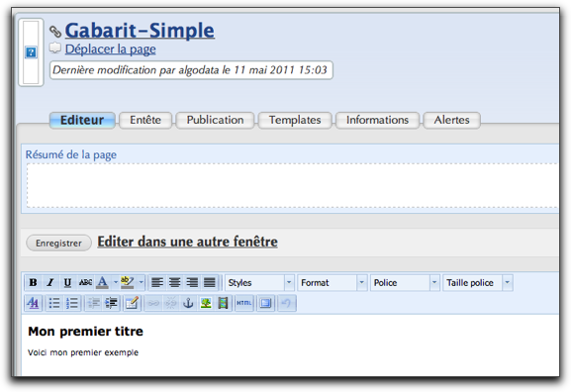The image size is (571, 392).
Task: Click the Mon premier titre heading
Action: coord(85,332)
